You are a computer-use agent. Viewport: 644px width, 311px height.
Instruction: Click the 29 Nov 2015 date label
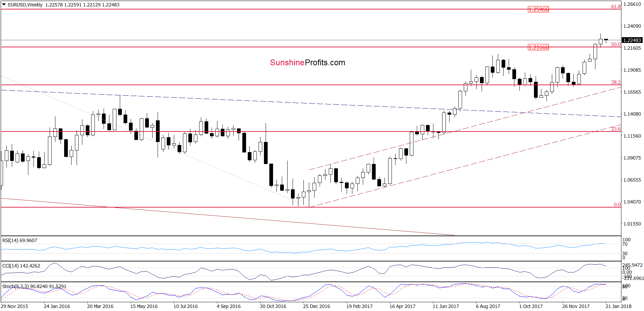tap(15, 306)
